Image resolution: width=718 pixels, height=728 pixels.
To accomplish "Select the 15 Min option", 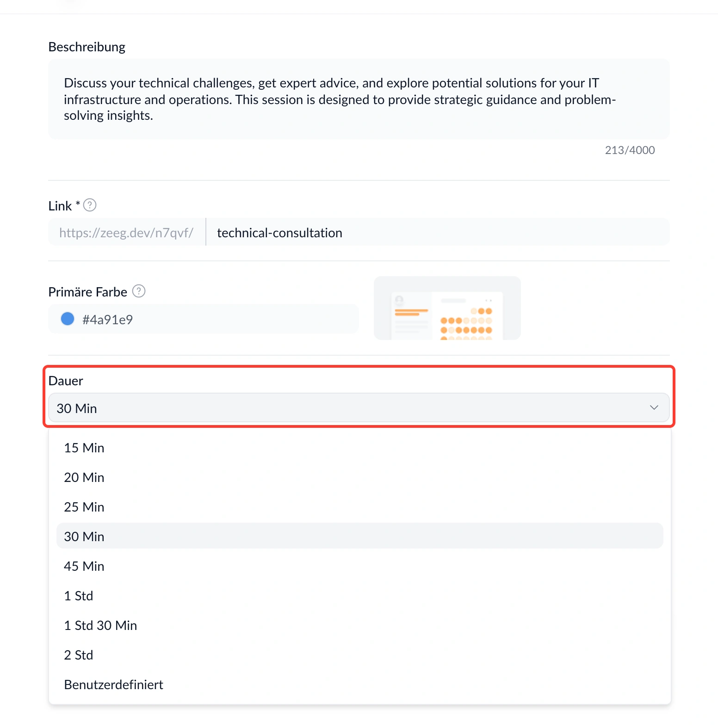I will (x=359, y=448).
